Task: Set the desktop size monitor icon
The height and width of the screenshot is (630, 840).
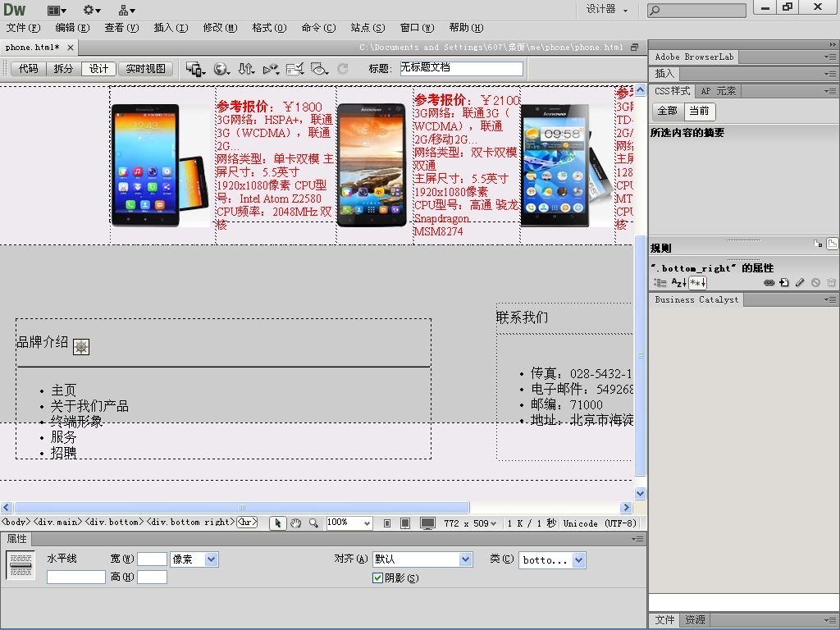Action: (x=427, y=523)
